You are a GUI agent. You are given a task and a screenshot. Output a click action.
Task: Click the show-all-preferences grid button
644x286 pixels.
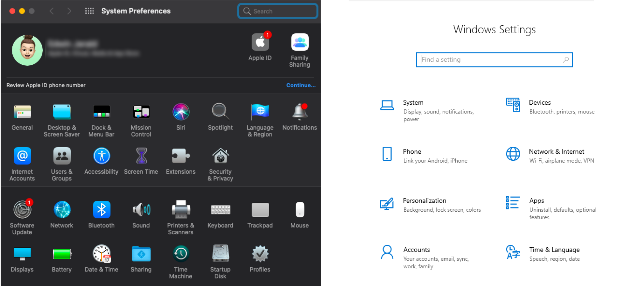coord(89,11)
